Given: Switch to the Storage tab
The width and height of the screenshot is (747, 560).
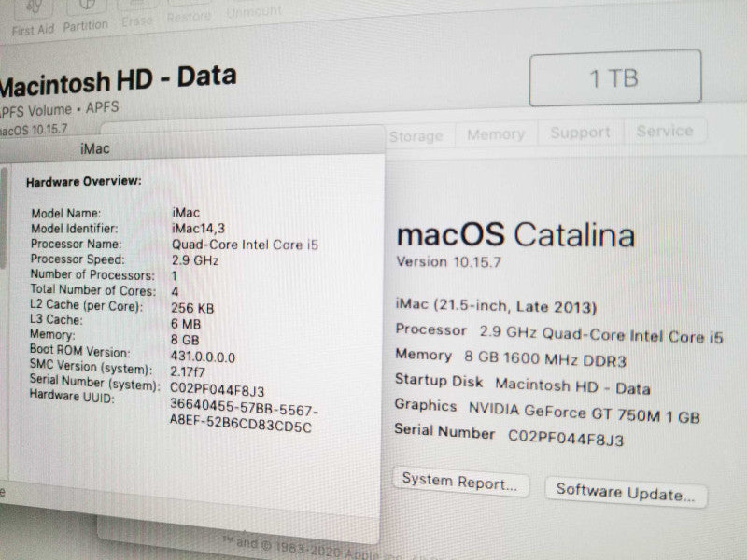Looking at the screenshot, I should (x=416, y=136).
